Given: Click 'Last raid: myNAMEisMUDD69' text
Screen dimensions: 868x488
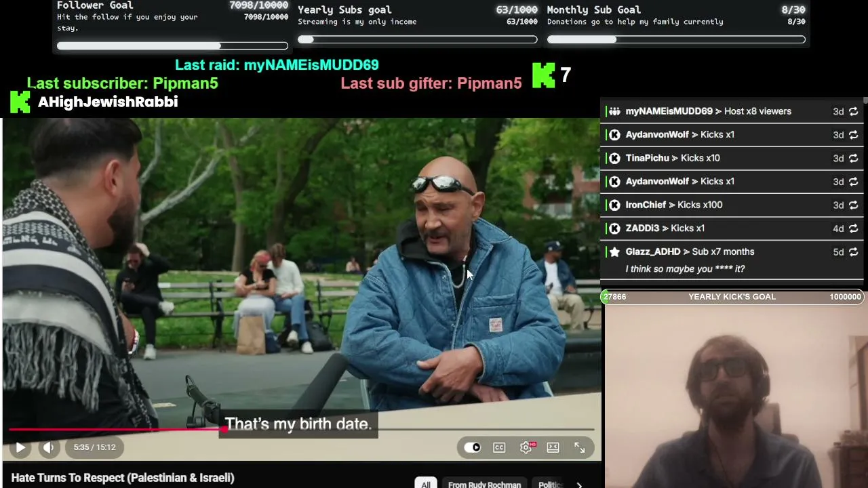Looking at the screenshot, I should click(x=277, y=65).
